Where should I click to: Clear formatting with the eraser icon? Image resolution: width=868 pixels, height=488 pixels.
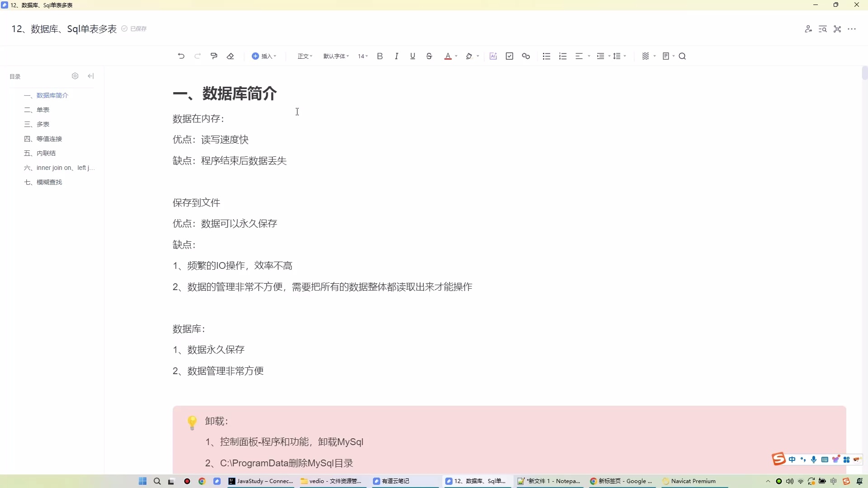(x=231, y=56)
